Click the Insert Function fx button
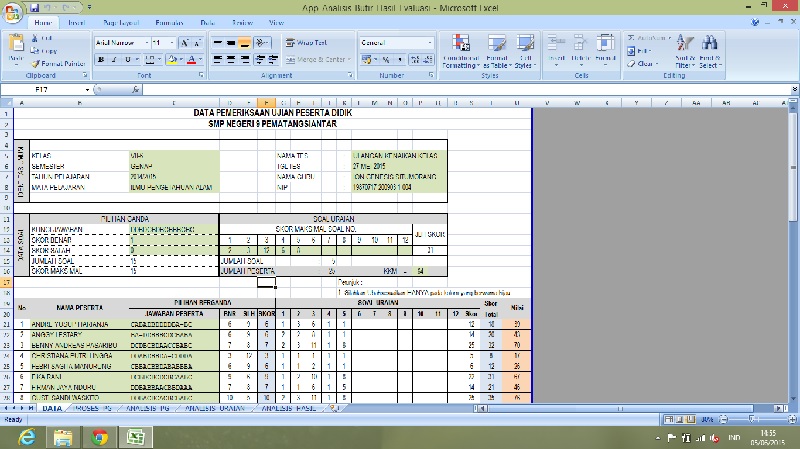 [136, 90]
